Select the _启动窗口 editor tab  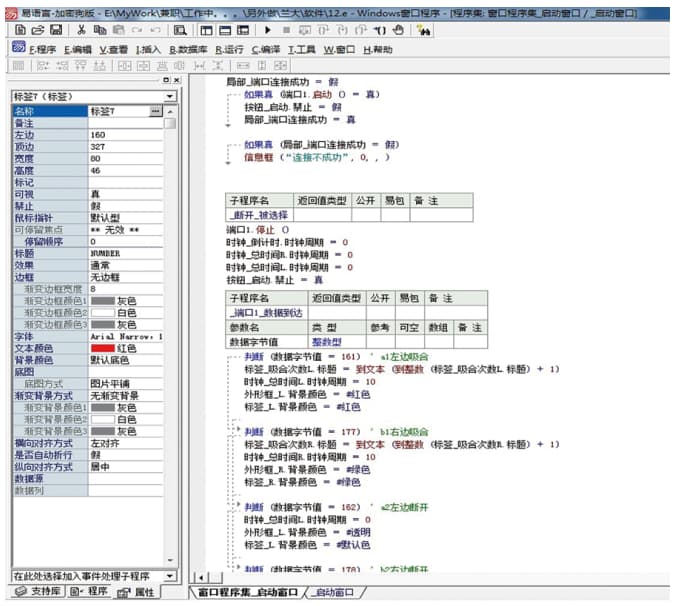335,592
